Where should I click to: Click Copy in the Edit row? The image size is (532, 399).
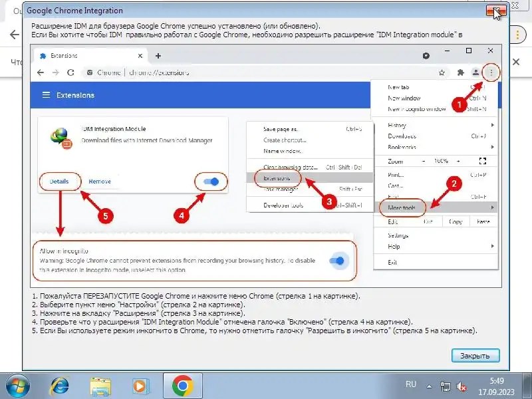(456, 221)
